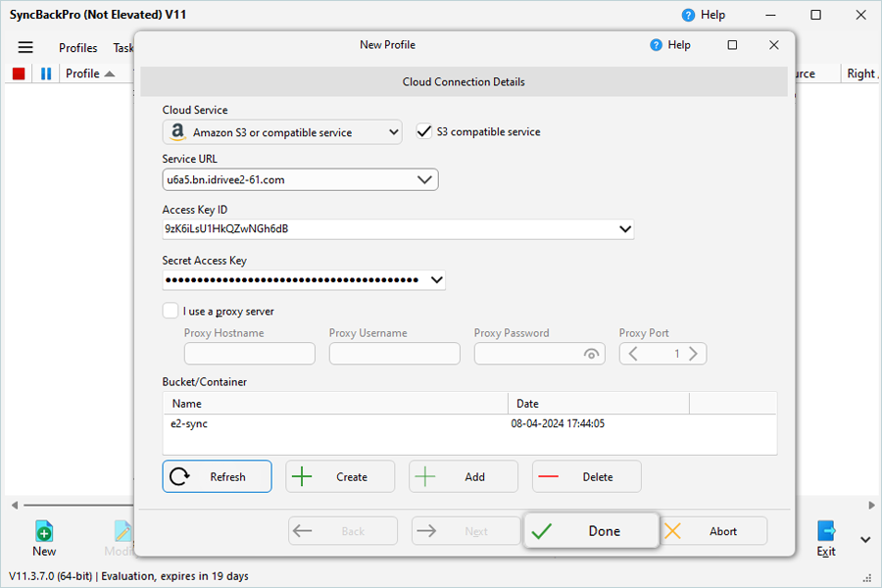Click the date 08-04-2024 17:44:05 cell
The height and width of the screenshot is (588, 882).
point(558,423)
